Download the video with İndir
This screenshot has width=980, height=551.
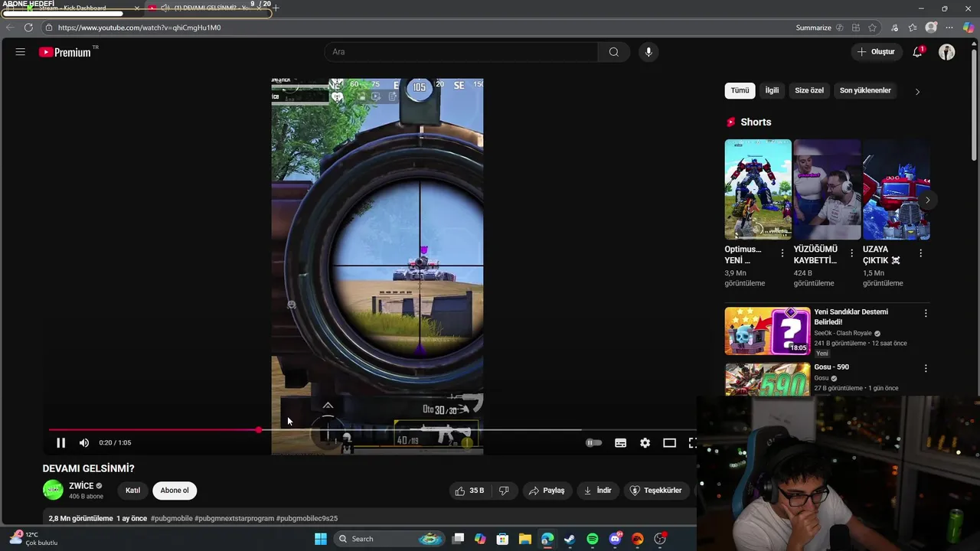pyautogui.click(x=597, y=491)
